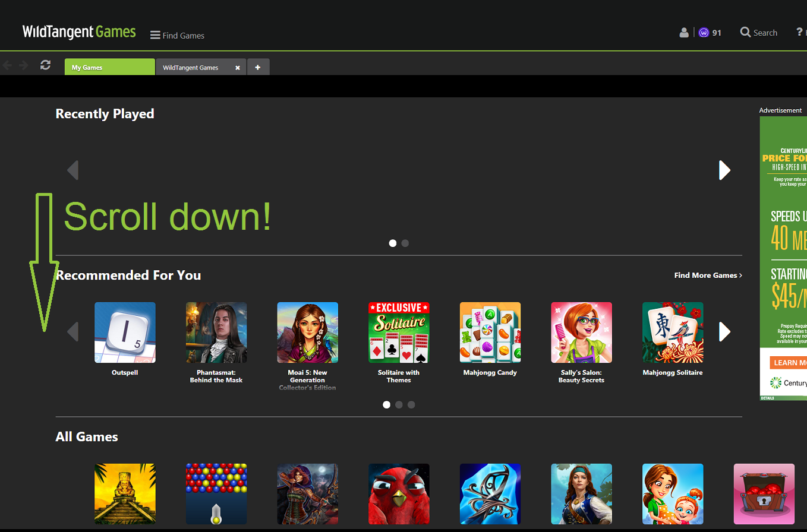Viewport: 807px width, 532px height.
Task: Open the Find Games hamburger menu
Action: pyautogui.click(x=177, y=35)
